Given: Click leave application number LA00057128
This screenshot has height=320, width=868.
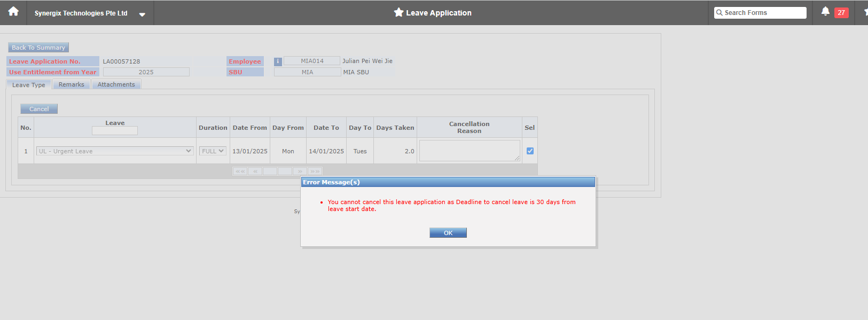Looking at the screenshot, I should click(121, 61).
